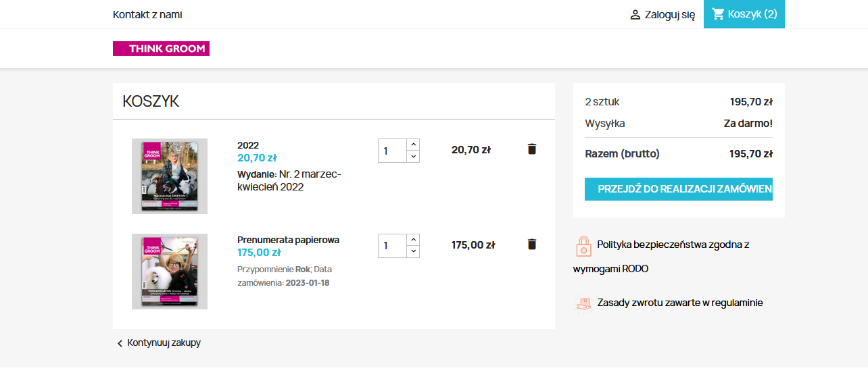Click the Kontynuuj zakupy link

[164, 342]
